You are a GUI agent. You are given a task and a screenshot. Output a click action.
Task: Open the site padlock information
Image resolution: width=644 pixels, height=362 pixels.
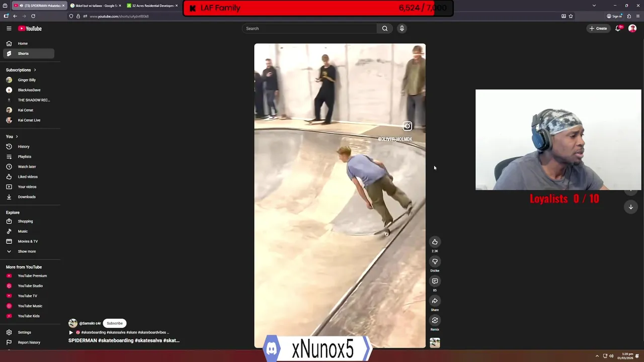point(78,16)
